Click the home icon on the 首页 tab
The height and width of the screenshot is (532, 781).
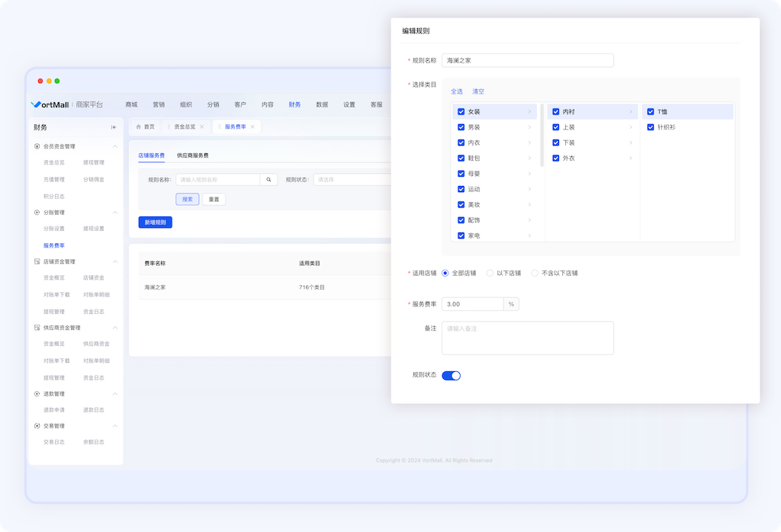tap(138, 127)
